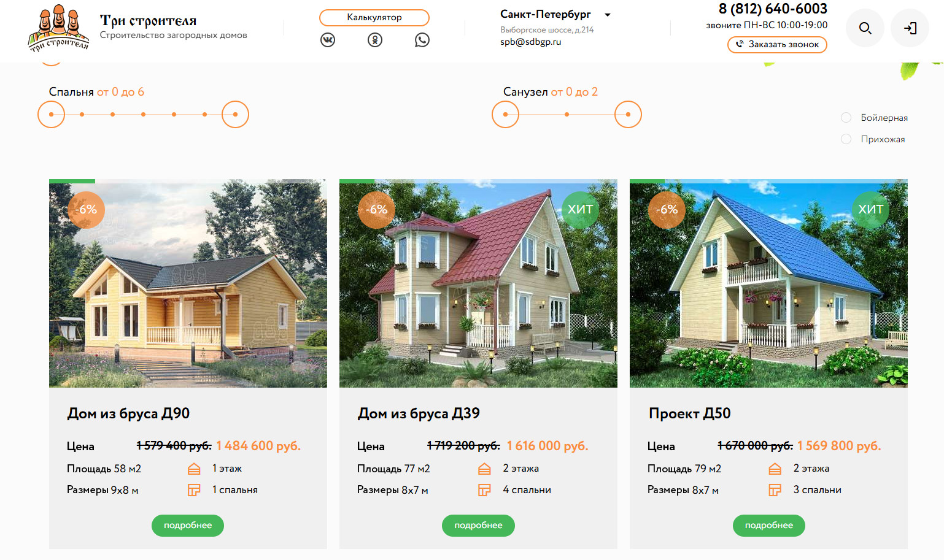Go home via Три строителя logo
The width and height of the screenshot is (944, 560).
(x=59, y=28)
